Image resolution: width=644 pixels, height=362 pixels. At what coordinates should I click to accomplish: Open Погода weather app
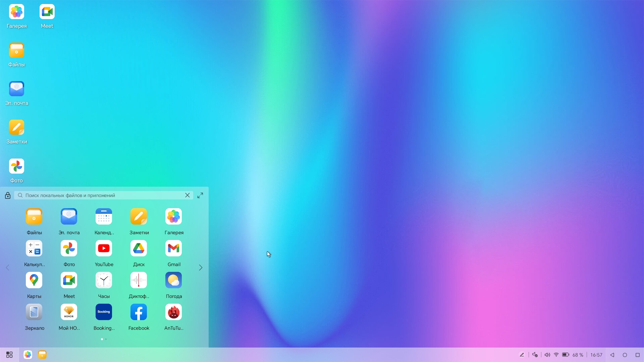pyautogui.click(x=173, y=281)
